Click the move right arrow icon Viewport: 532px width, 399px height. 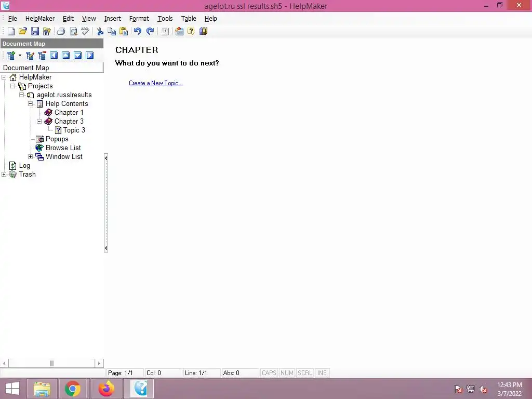(89, 55)
